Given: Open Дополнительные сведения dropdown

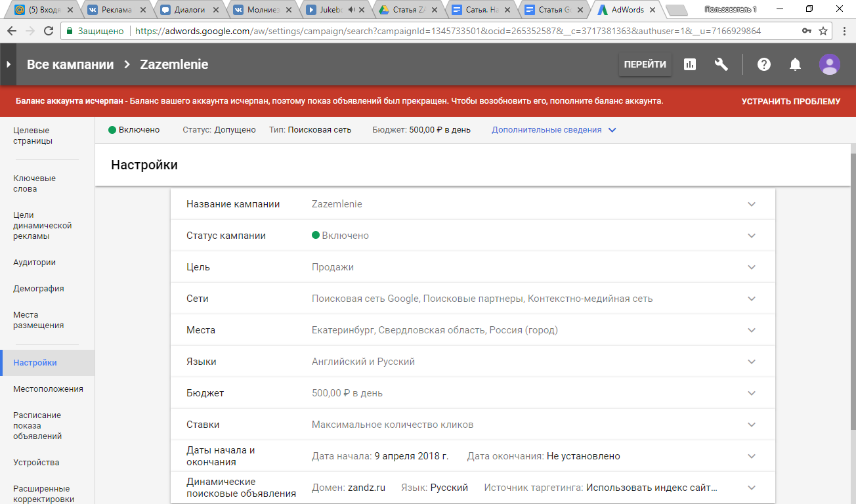Looking at the screenshot, I should click(x=553, y=130).
